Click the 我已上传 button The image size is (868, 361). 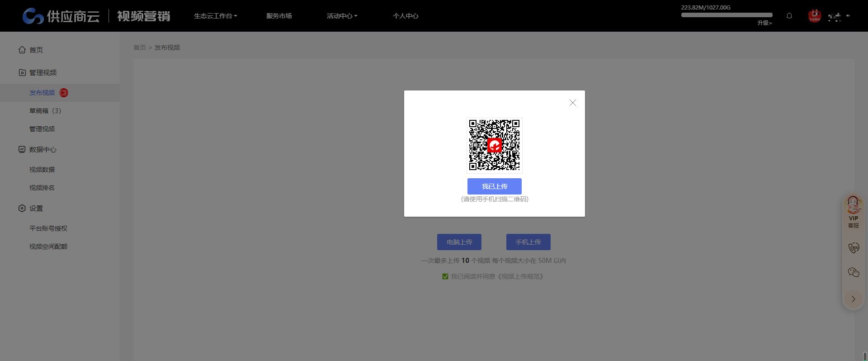(x=495, y=186)
